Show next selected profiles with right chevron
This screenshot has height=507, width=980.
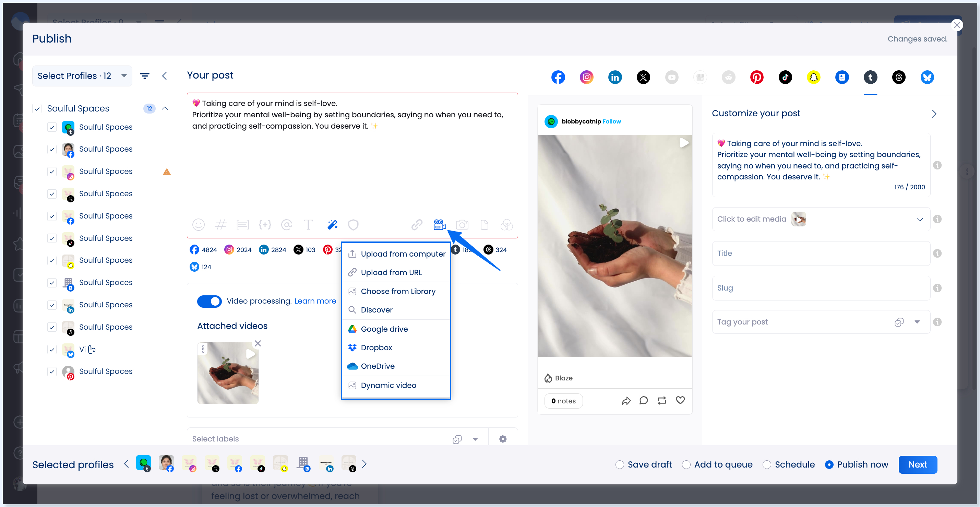(x=364, y=464)
